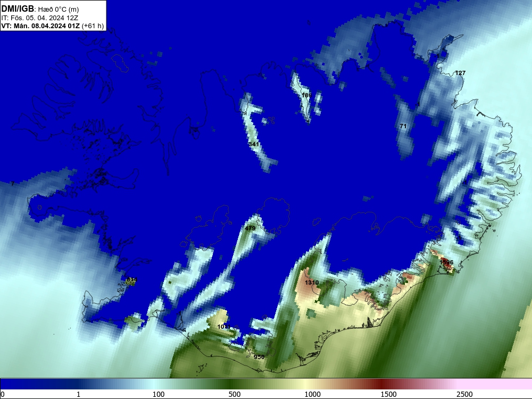Click the '127' value on the northeast coast
Screen dimensions: 532x399
tap(460, 73)
